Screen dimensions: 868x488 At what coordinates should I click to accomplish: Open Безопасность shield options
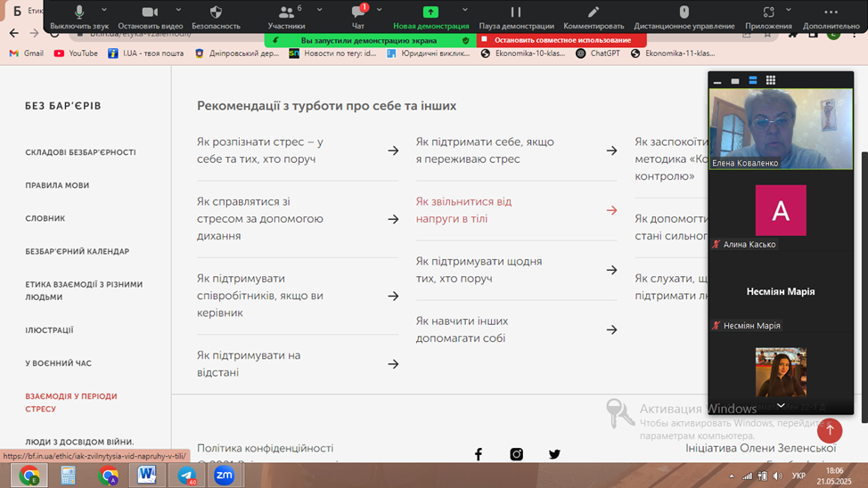[216, 17]
